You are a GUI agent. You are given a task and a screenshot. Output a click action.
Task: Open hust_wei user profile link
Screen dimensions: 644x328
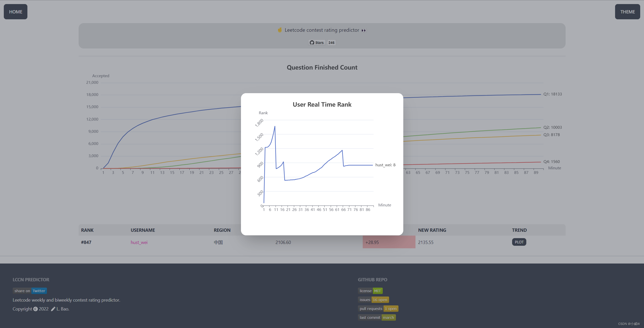point(139,242)
